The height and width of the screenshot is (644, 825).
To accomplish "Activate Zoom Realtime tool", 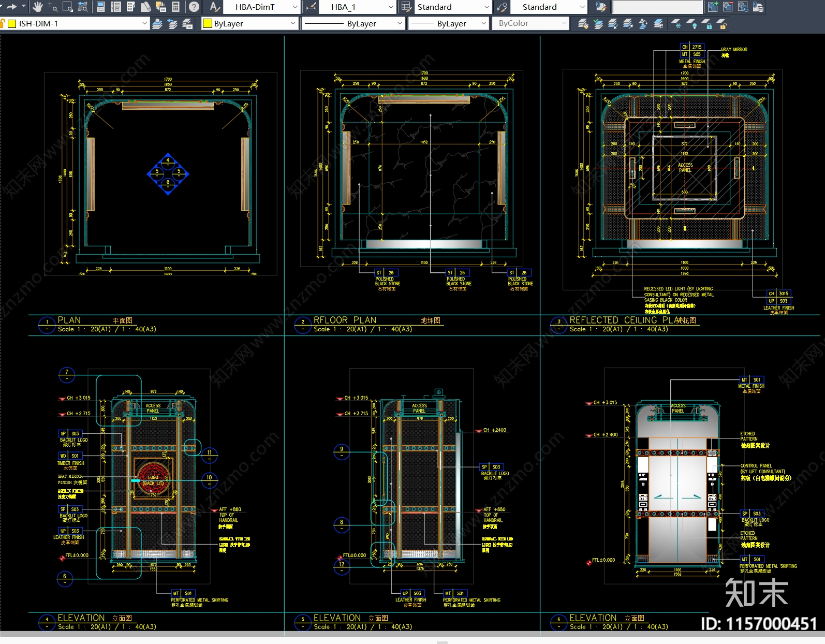I will coord(52,7).
